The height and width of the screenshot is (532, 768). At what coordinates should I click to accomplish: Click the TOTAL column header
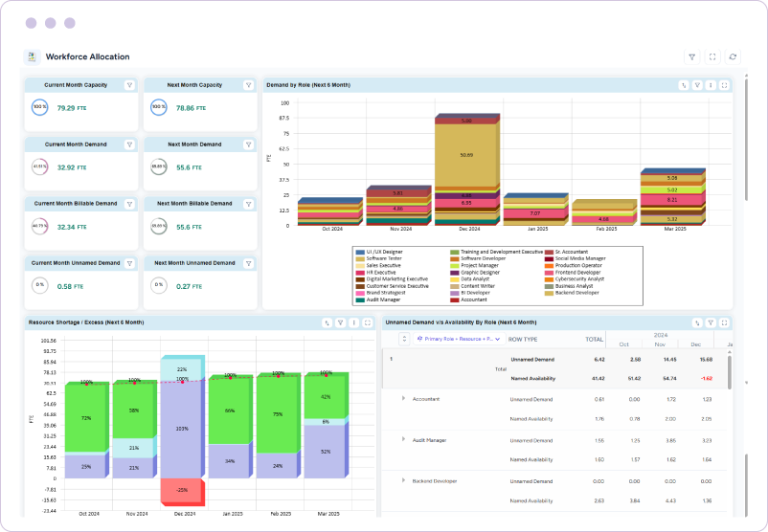[x=594, y=339]
